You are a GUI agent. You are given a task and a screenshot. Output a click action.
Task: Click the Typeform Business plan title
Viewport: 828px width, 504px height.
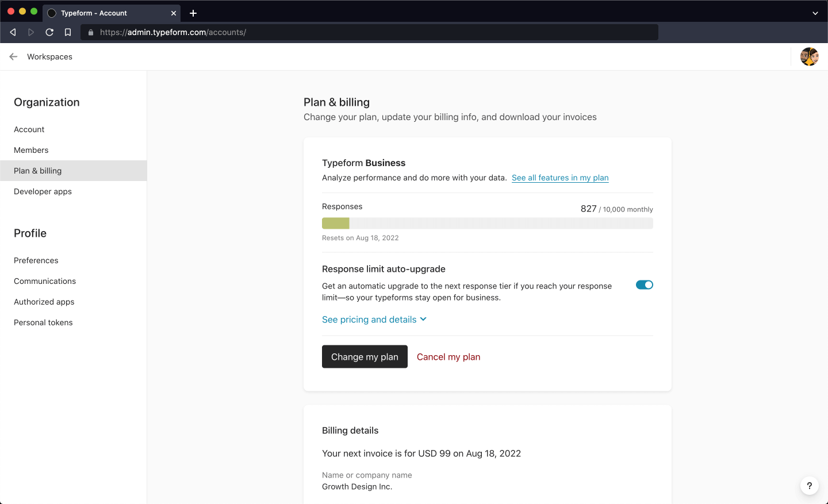[x=364, y=163]
